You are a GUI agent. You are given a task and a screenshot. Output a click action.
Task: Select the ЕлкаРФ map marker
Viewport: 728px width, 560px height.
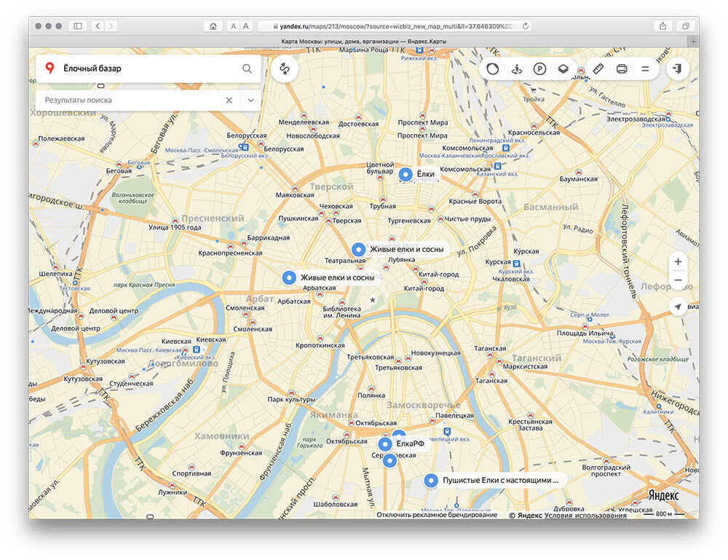pyautogui.click(x=385, y=444)
